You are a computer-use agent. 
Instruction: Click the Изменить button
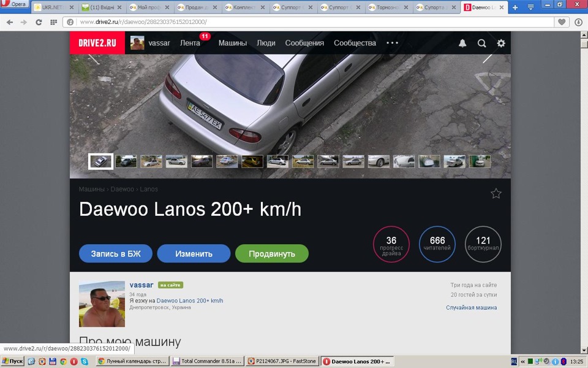tap(194, 253)
